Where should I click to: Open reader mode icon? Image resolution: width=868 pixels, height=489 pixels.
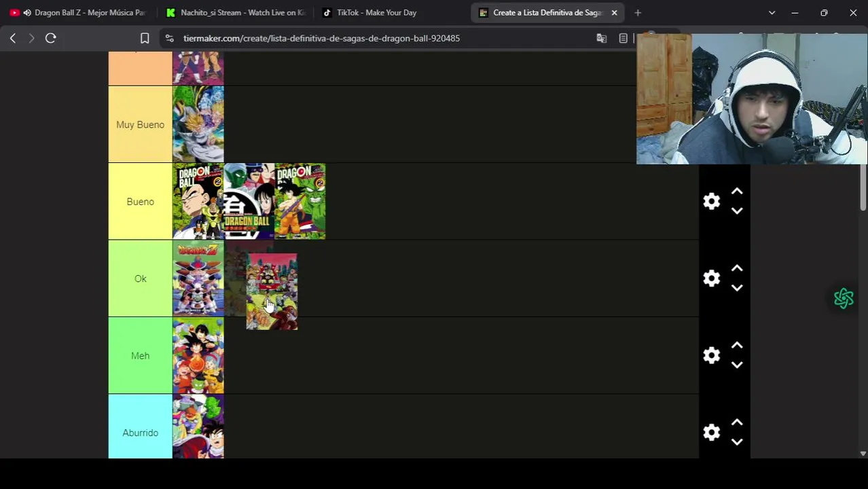click(623, 38)
